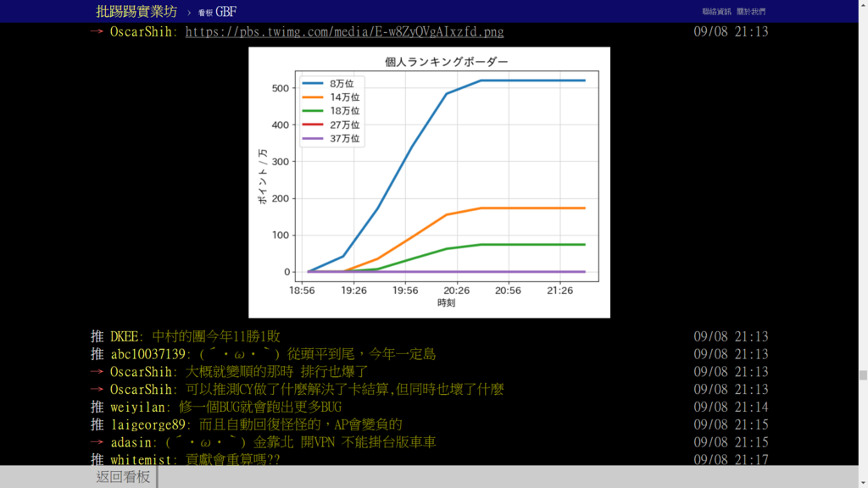Screen dimensions: 868x488
Task: Click the scrollbar down arrow
Action: click(x=863, y=483)
